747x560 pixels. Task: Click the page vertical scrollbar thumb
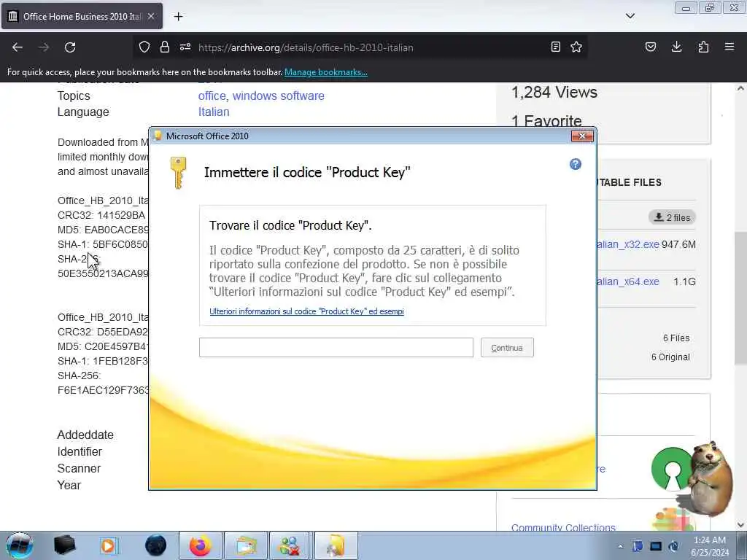pos(740,298)
